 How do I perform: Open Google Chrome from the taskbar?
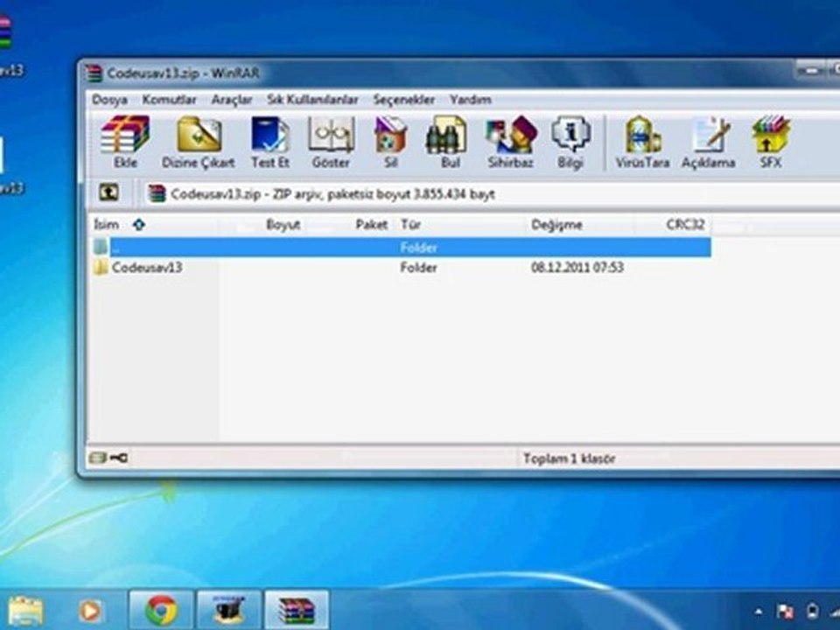click(x=161, y=610)
